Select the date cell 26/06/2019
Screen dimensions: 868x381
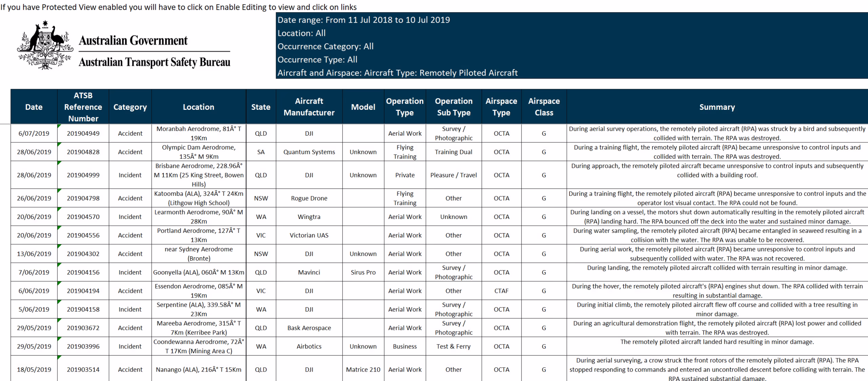coord(34,198)
